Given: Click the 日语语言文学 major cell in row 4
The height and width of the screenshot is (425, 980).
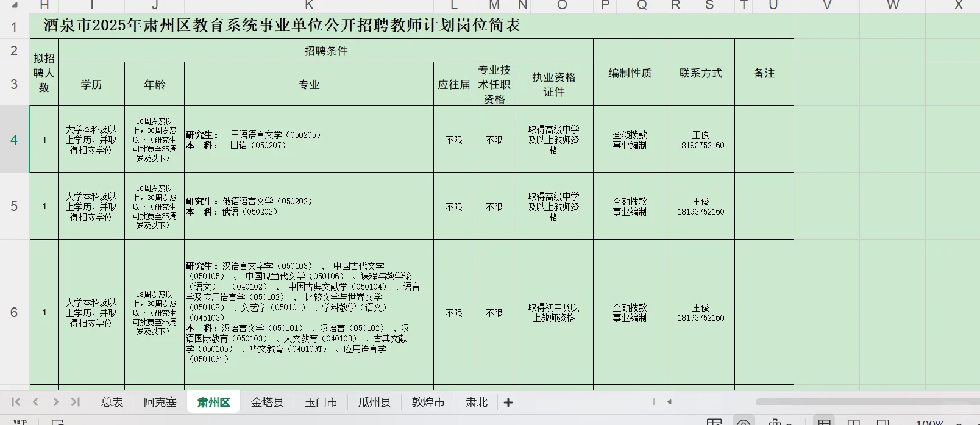Looking at the screenshot, I should coord(309,140).
